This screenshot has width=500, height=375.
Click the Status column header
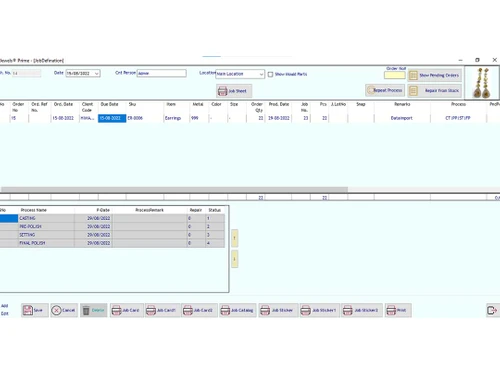pyautogui.click(x=215, y=210)
